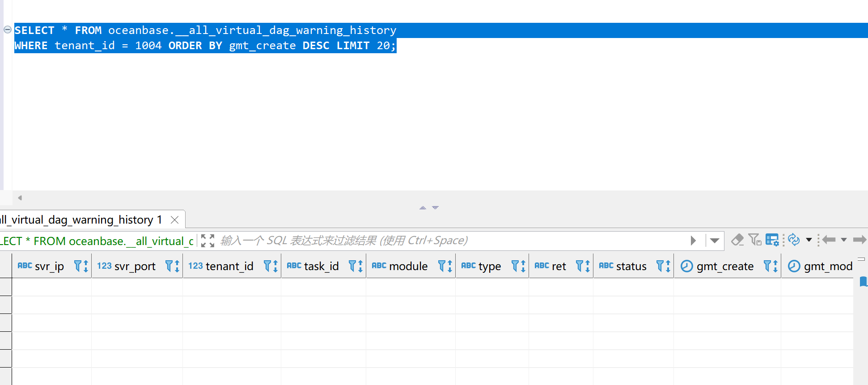
Task: Open the column configuration table-gear icon
Action: [x=772, y=240]
